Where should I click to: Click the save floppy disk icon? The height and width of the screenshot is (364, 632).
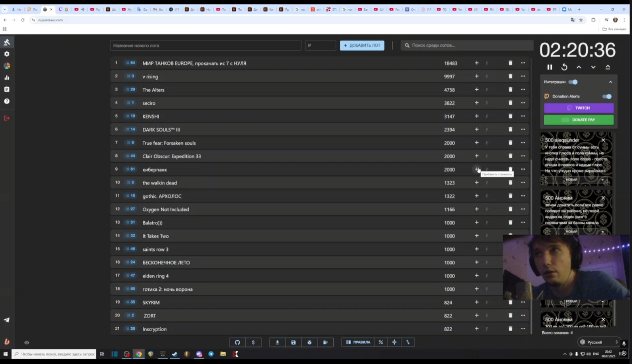click(293, 342)
